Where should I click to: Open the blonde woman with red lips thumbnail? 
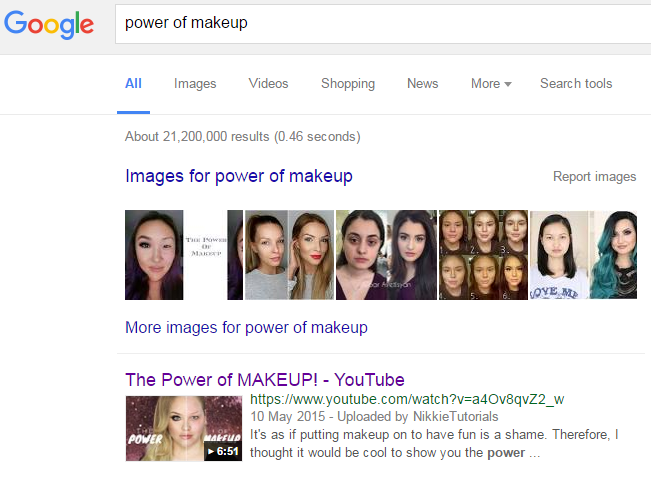click(x=289, y=255)
